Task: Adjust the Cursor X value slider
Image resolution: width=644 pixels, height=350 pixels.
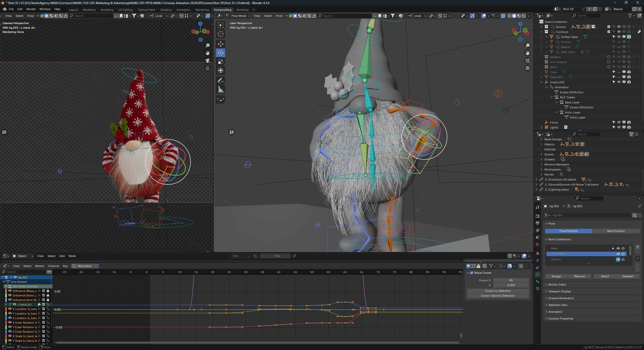Action: [x=511, y=280]
